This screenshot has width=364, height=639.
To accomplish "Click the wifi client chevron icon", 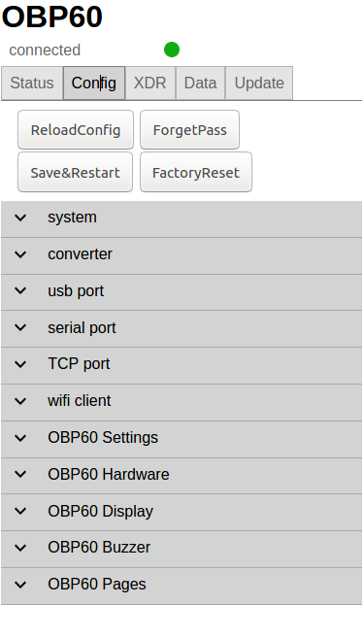I will [x=20, y=401].
